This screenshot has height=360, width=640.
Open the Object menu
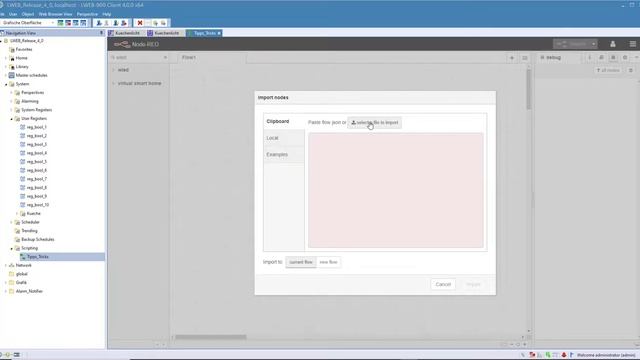[x=28, y=14]
